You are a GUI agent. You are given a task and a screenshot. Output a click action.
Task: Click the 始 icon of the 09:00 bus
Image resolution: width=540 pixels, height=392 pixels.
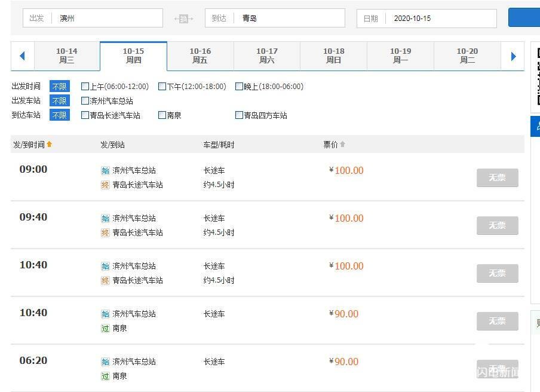click(x=105, y=170)
